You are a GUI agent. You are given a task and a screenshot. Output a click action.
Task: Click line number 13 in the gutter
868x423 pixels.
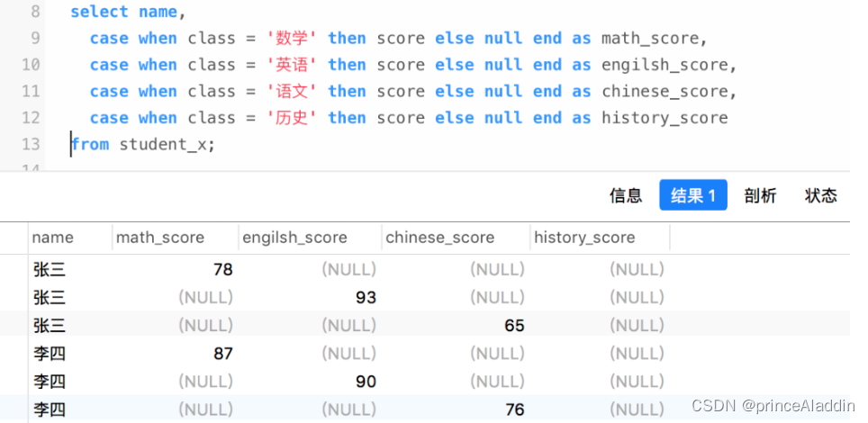click(31, 145)
